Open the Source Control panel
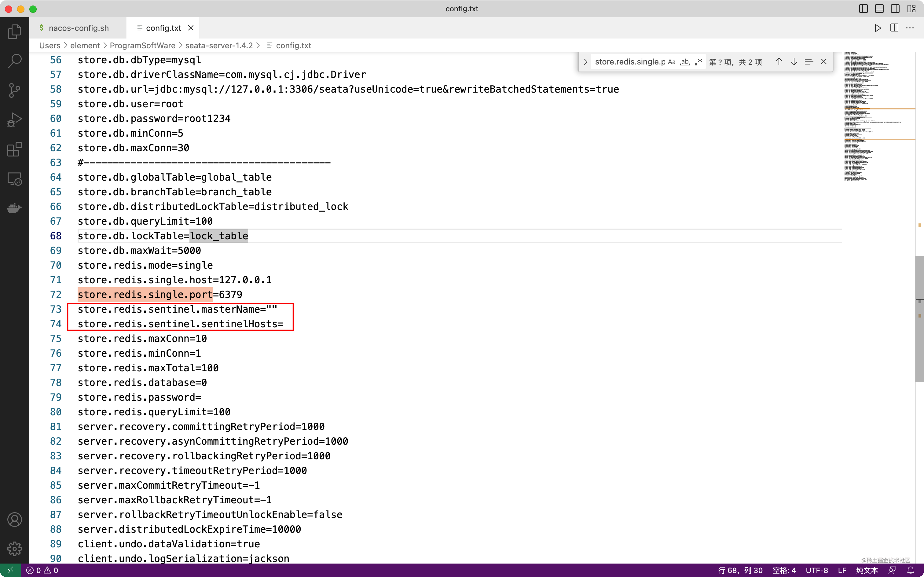Image resolution: width=924 pixels, height=577 pixels. (14, 90)
